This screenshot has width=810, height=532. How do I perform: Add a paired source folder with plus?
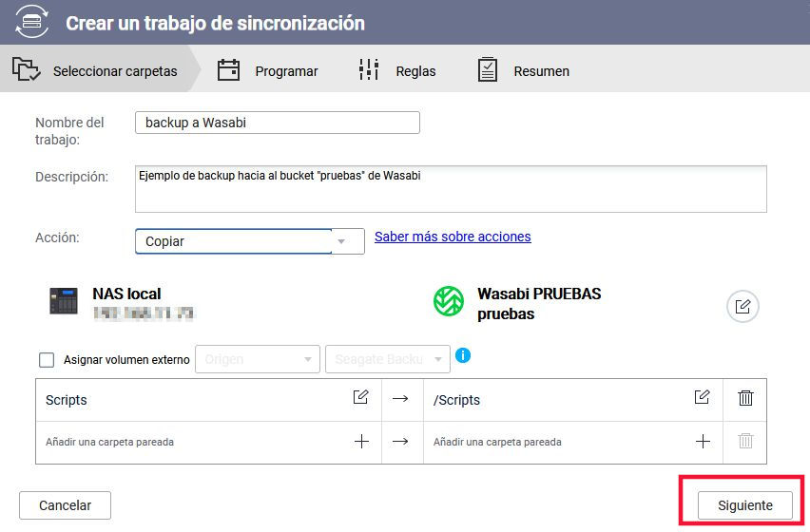coord(361,441)
